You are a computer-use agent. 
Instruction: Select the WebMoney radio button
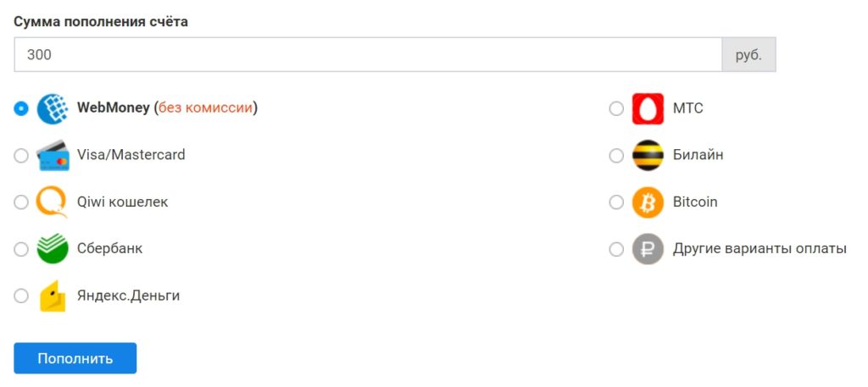click(21, 109)
